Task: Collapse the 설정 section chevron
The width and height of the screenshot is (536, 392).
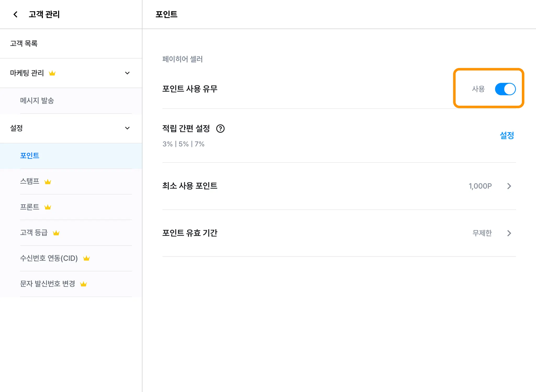Action: [x=127, y=128]
